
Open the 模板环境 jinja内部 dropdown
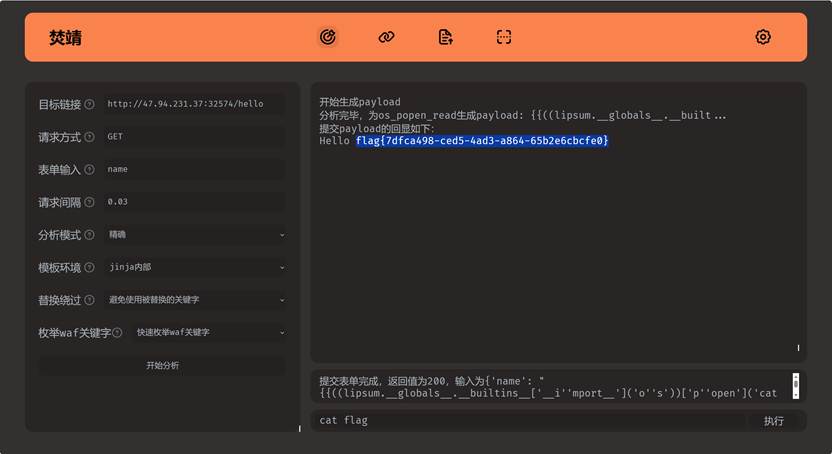click(x=194, y=267)
